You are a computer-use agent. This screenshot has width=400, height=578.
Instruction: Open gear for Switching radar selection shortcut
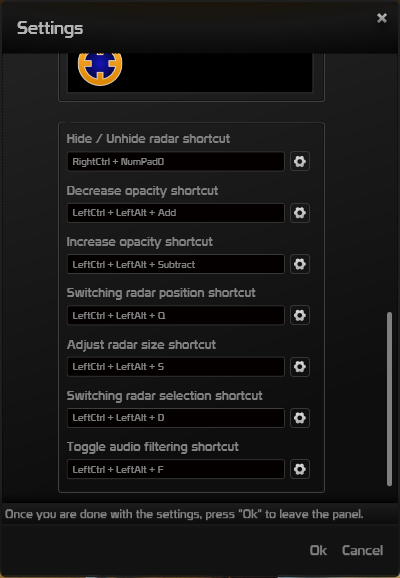point(300,418)
